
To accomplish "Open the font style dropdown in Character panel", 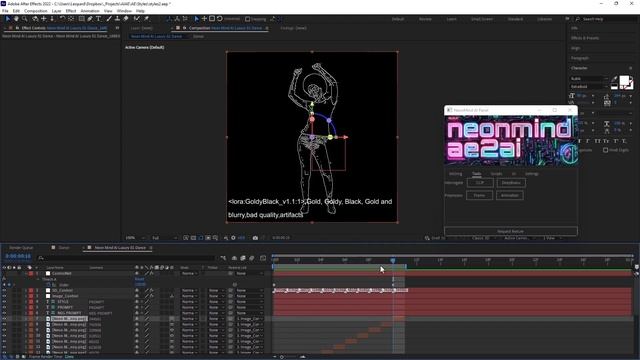I will [589, 87].
